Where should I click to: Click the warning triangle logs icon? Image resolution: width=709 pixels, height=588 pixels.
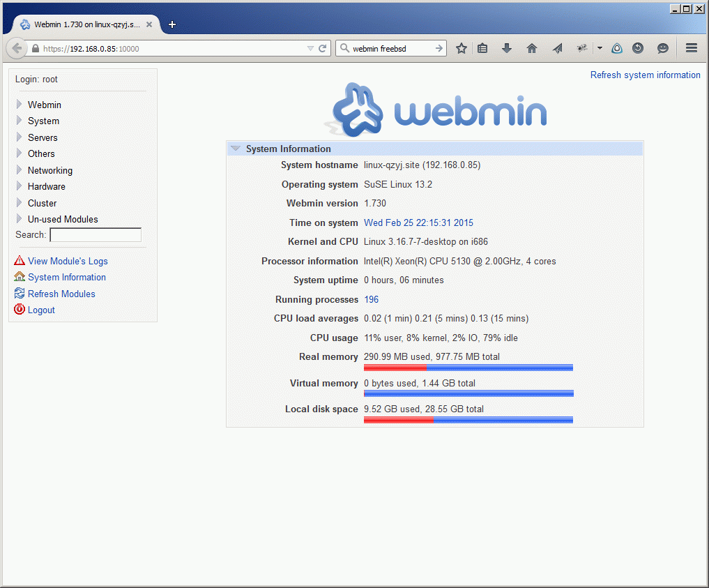pyautogui.click(x=20, y=261)
